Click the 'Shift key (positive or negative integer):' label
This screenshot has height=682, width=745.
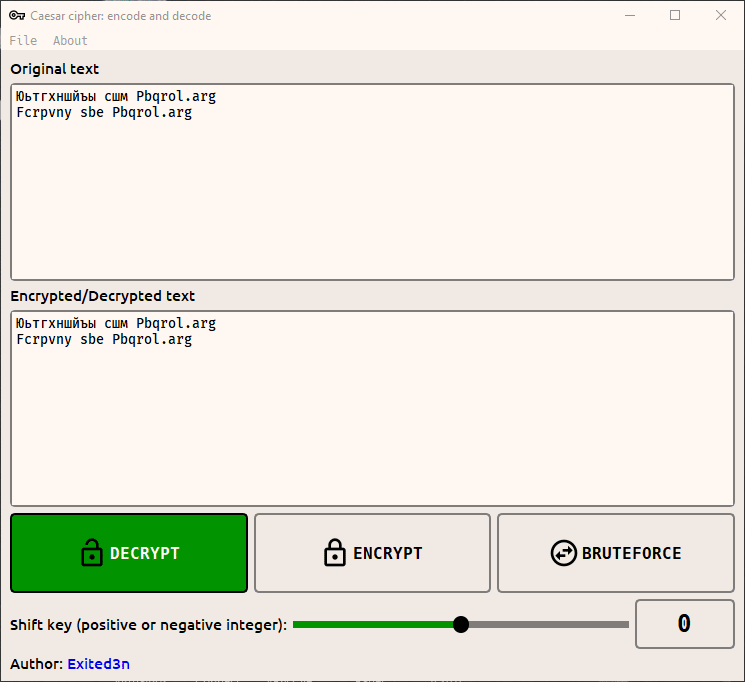pyautogui.click(x=149, y=624)
